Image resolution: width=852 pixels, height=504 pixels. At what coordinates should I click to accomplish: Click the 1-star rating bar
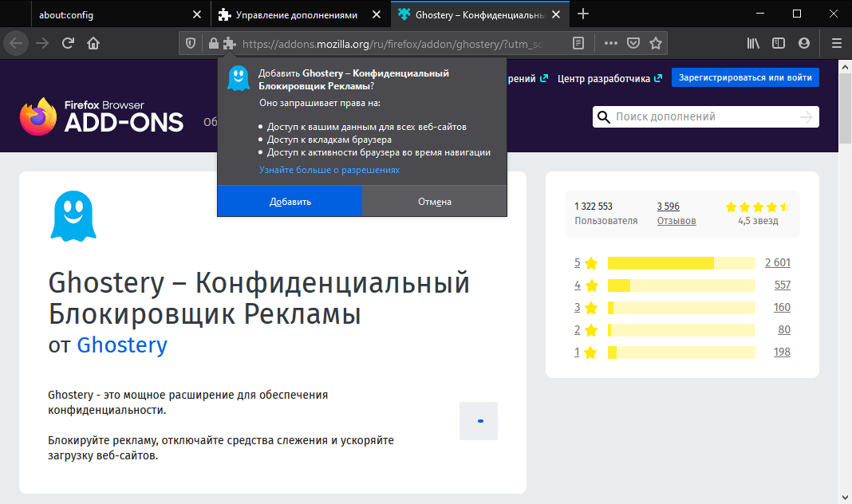tap(681, 352)
